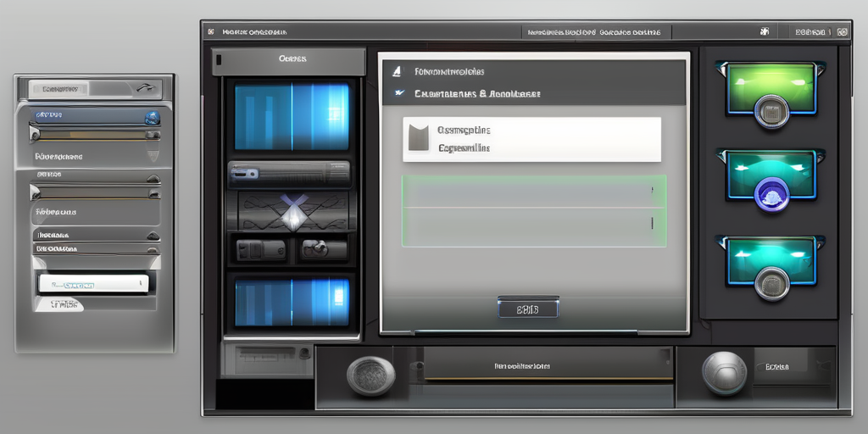Image resolution: width=868 pixels, height=434 pixels.
Task: Click the small icon at the title bar's left end
Action: 210,32
